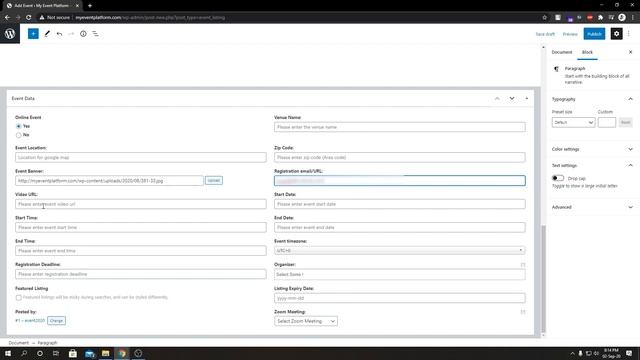Click the Start Date input field
This screenshot has width=640, height=360.
pyautogui.click(x=400, y=204)
